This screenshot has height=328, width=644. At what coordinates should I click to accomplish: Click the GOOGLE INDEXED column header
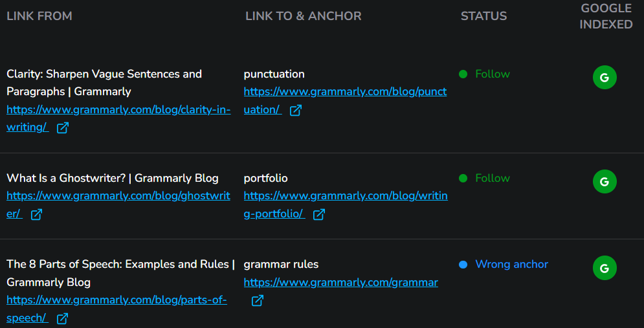[606, 16]
